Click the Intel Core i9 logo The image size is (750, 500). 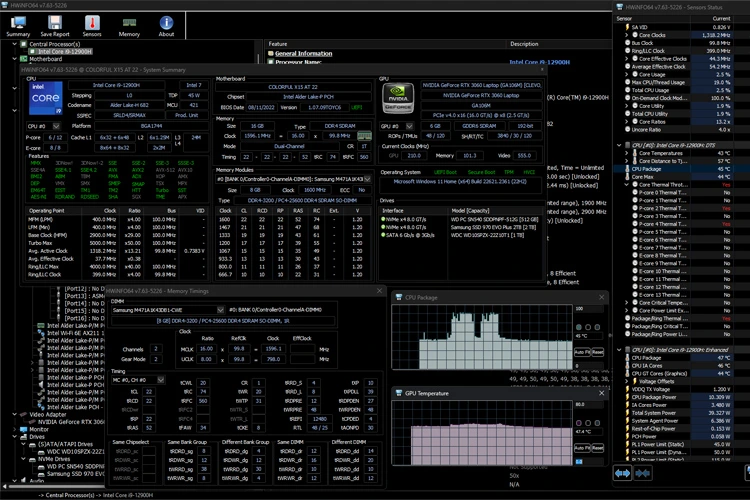pyautogui.click(x=45, y=98)
